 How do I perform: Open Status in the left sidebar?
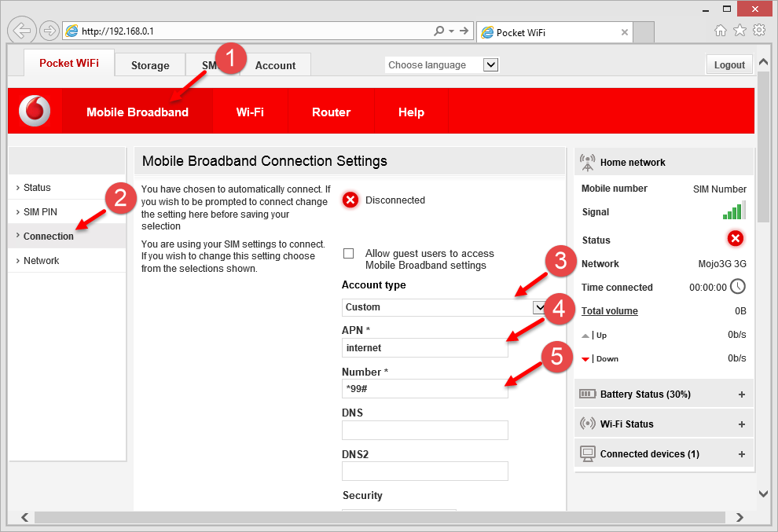[x=67, y=187]
